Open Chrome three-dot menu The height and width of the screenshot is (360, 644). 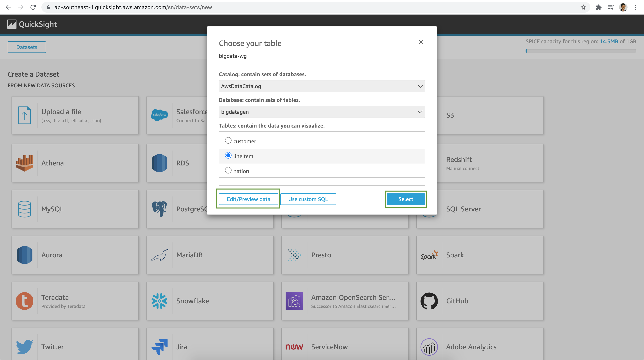click(636, 7)
